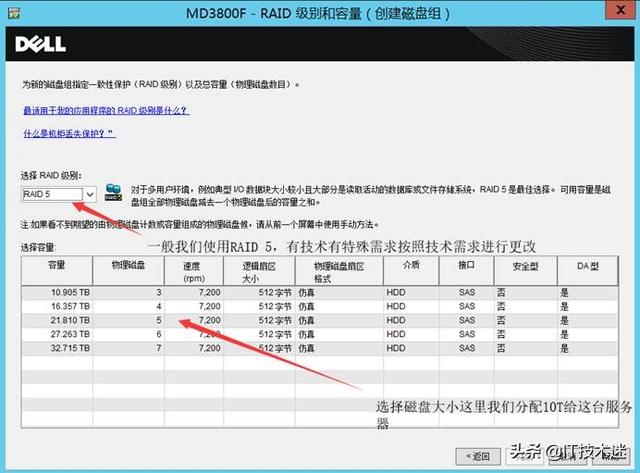Click the SAS cell in the 16.357 TB row
The image size is (640, 473).
pyautogui.click(x=467, y=306)
